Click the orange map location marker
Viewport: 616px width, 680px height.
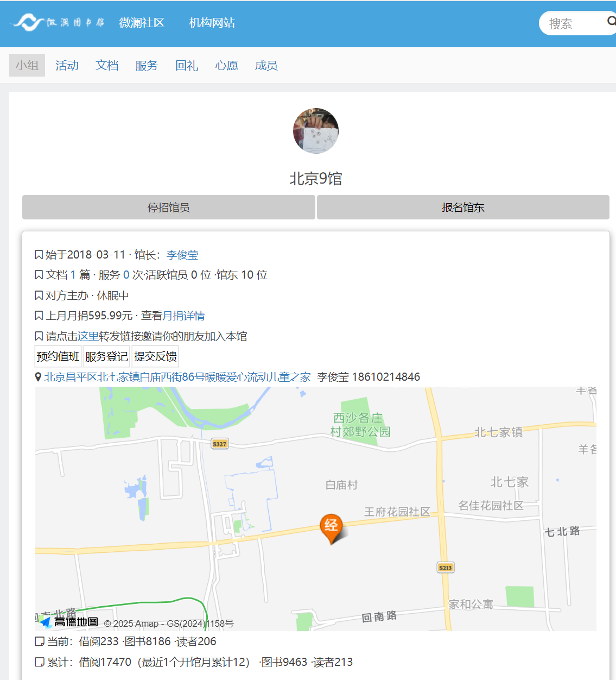[x=331, y=527]
